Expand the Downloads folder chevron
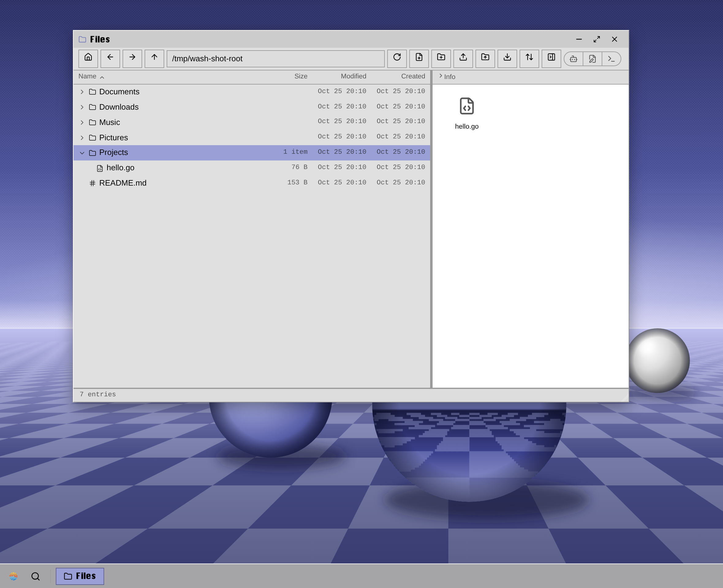Image resolution: width=723 pixels, height=588 pixels. click(x=82, y=107)
